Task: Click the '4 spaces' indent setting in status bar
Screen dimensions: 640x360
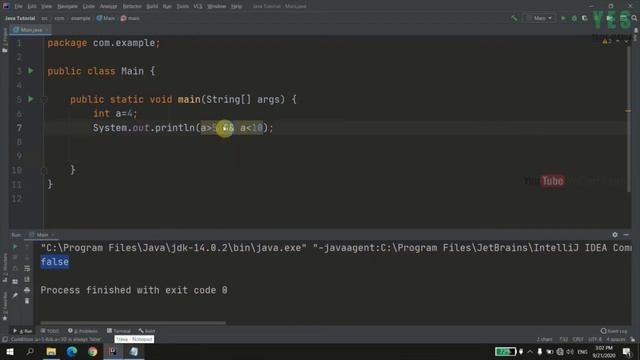Action: pos(616,339)
